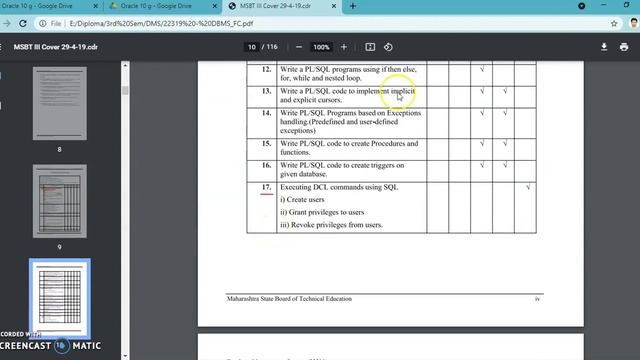Screen dimensions: 640x360
Task: Close the MSBT III Cover tab
Action: pos(334,6)
